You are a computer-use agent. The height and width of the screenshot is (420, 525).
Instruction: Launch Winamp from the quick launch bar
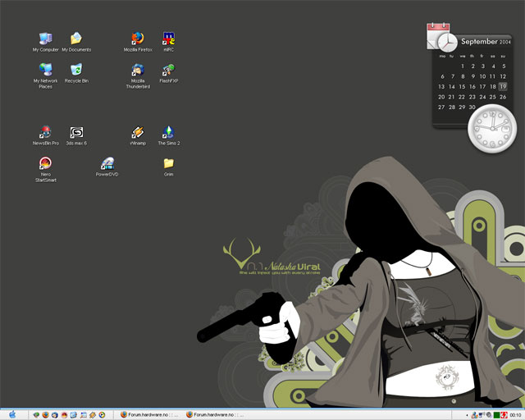[93, 415]
